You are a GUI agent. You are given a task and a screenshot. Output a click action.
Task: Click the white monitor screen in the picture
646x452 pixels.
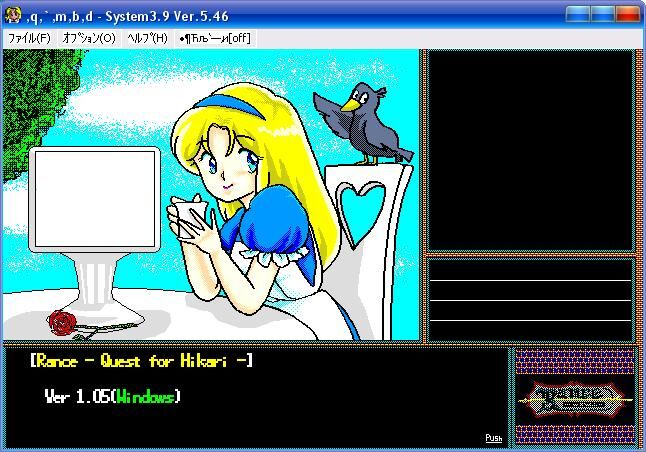click(95, 199)
